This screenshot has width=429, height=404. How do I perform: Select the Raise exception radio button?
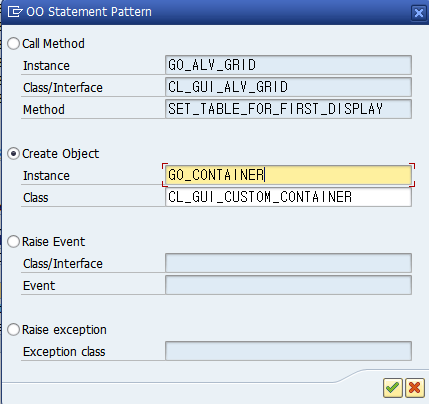coord(13,330)
